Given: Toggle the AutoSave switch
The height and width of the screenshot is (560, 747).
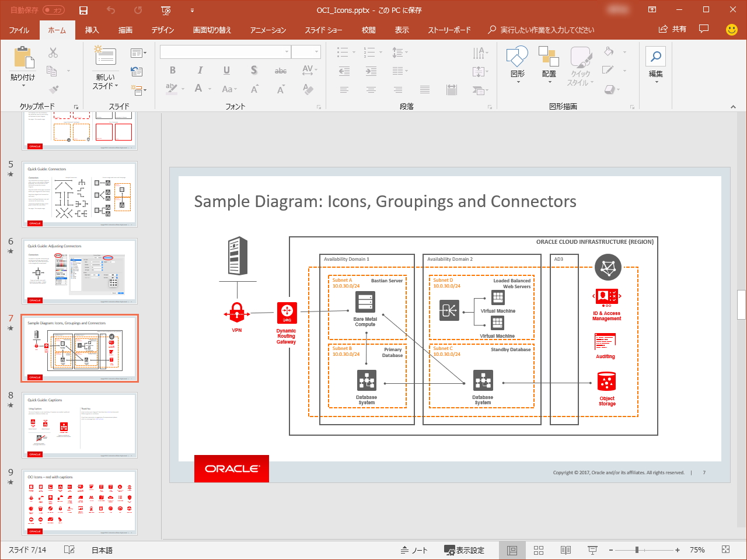Looking at the screenshot, I should [x=53, y=10].
